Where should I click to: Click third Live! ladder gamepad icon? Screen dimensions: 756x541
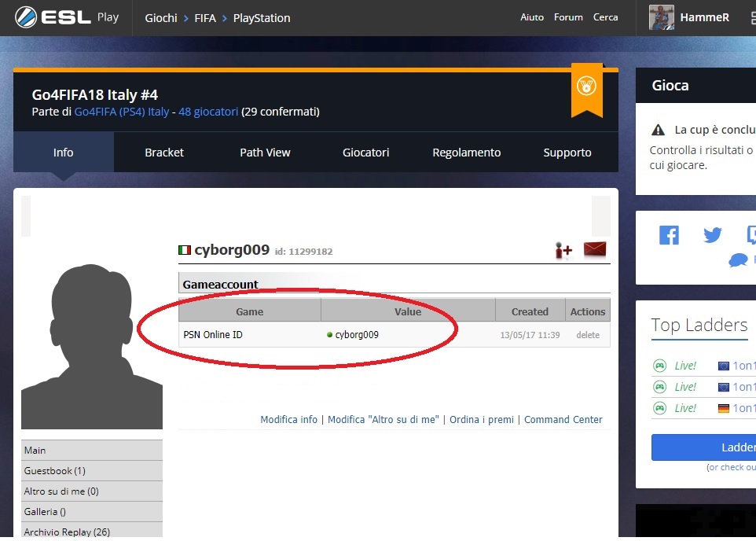coord(659,408)
